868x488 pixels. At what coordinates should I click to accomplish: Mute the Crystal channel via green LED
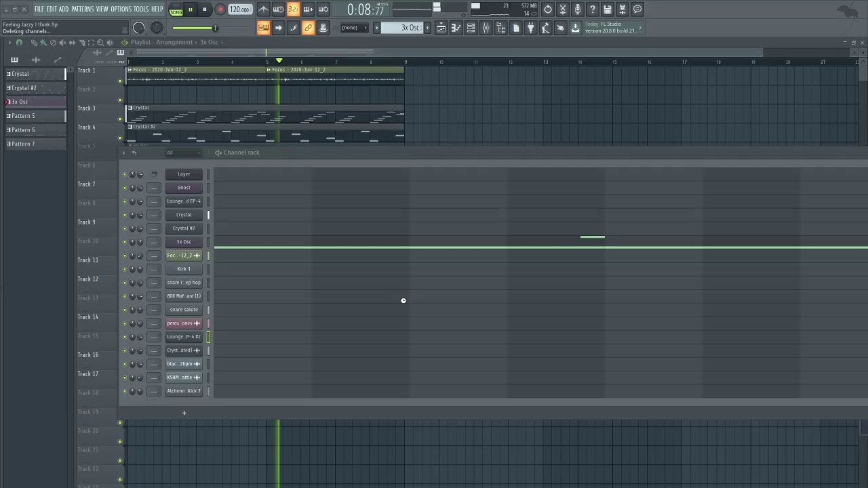pyautogui.click(x=125, y=215)
